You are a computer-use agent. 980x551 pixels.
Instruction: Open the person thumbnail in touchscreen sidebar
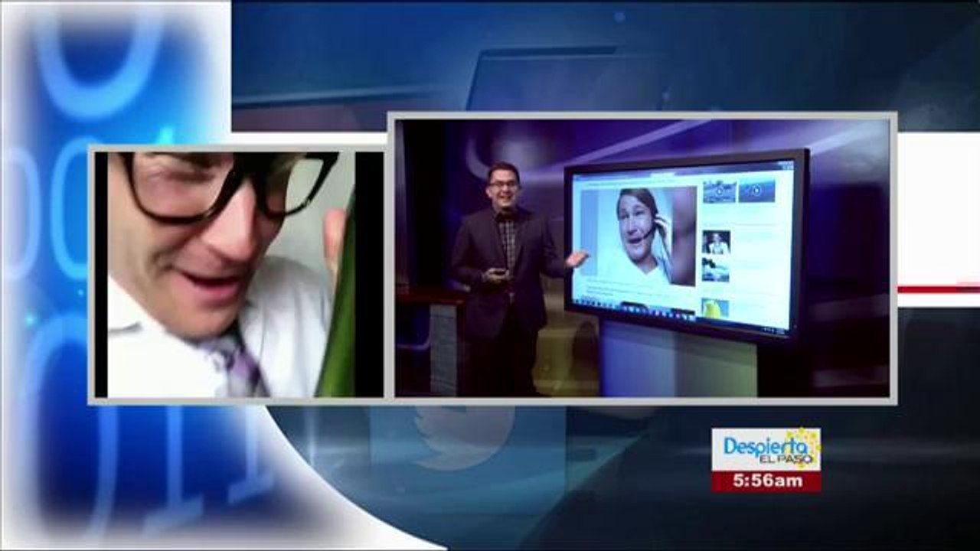716,242
